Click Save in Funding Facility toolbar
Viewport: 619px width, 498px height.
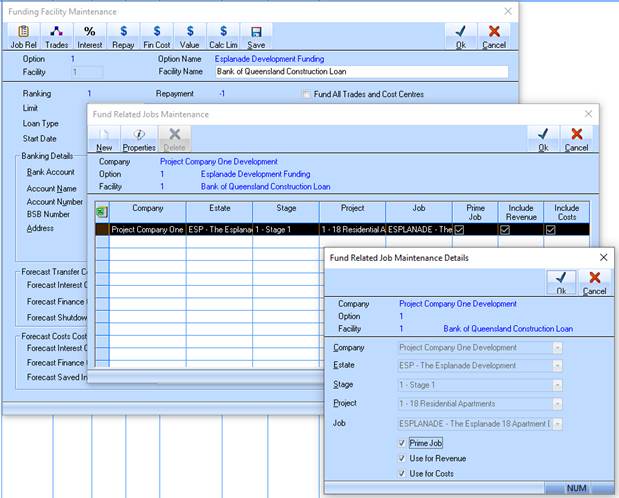[x=256, y=37]
